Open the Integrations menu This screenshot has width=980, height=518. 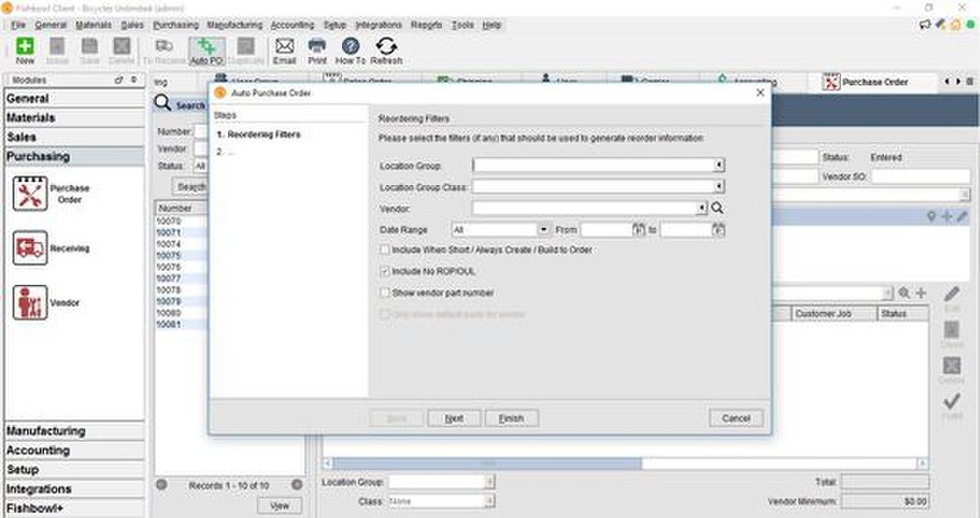point(378,25)
